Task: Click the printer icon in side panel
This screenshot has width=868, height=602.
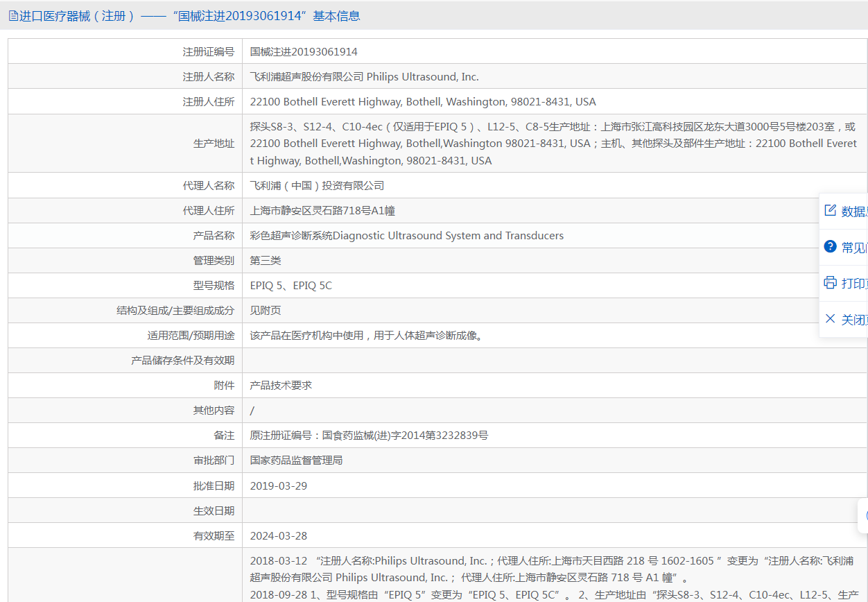Action: pyautogui.click(x=830, y=282)
